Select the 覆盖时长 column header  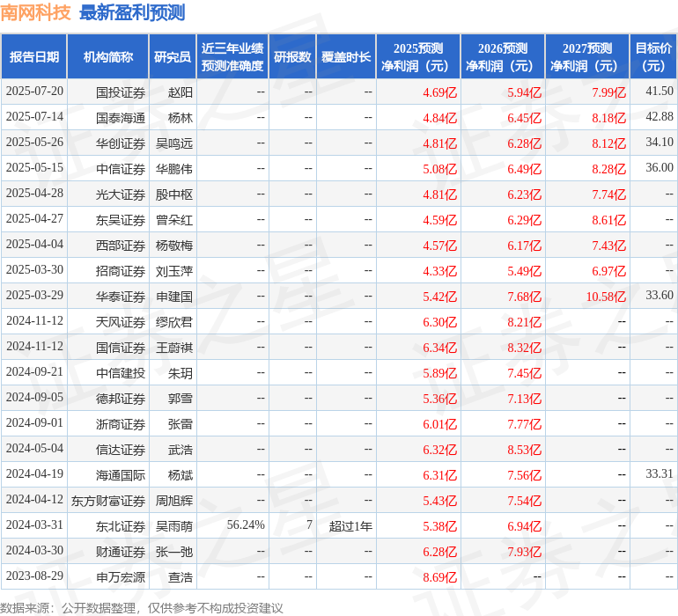(346, 57)
